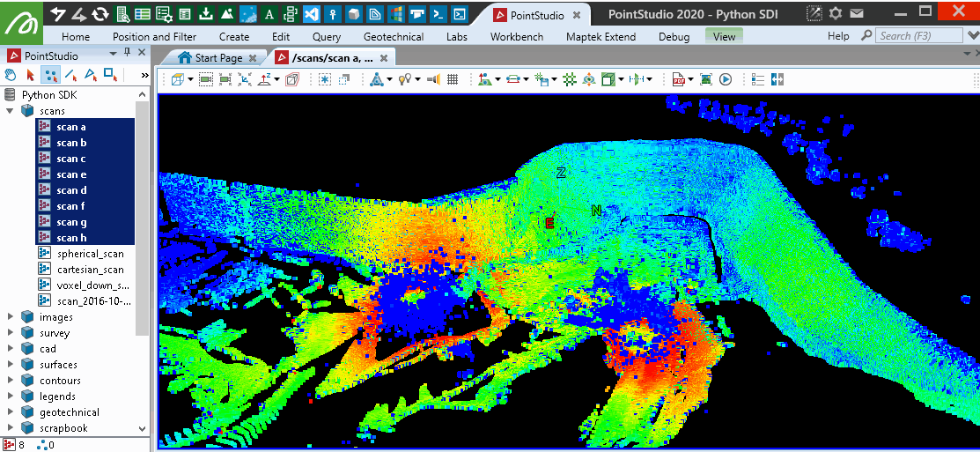980x452 pixels.
Task: Click the Search (F3) input field
Action: tap(919, 35)
